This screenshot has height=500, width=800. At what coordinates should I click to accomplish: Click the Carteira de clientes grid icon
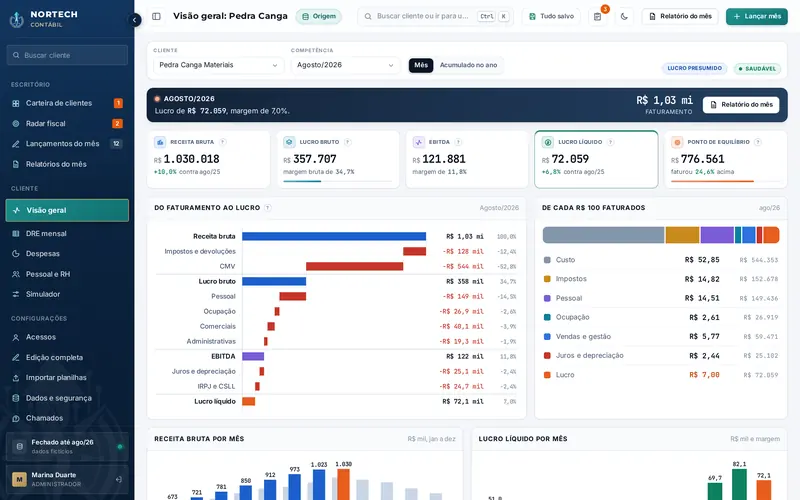point(16,103)
